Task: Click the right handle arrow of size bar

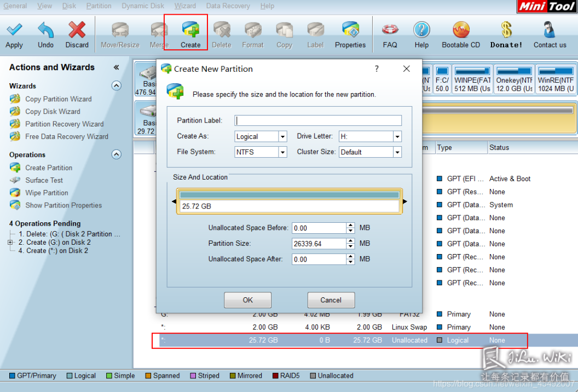Action: [x=404, y=201]
